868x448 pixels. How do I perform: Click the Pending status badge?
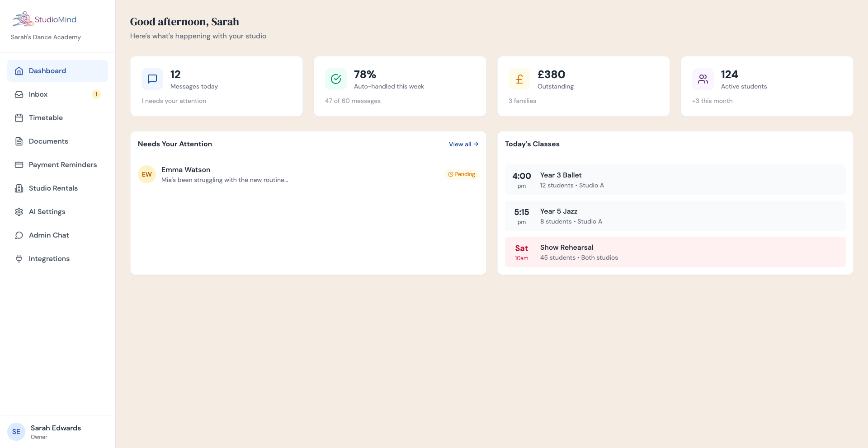461,174
